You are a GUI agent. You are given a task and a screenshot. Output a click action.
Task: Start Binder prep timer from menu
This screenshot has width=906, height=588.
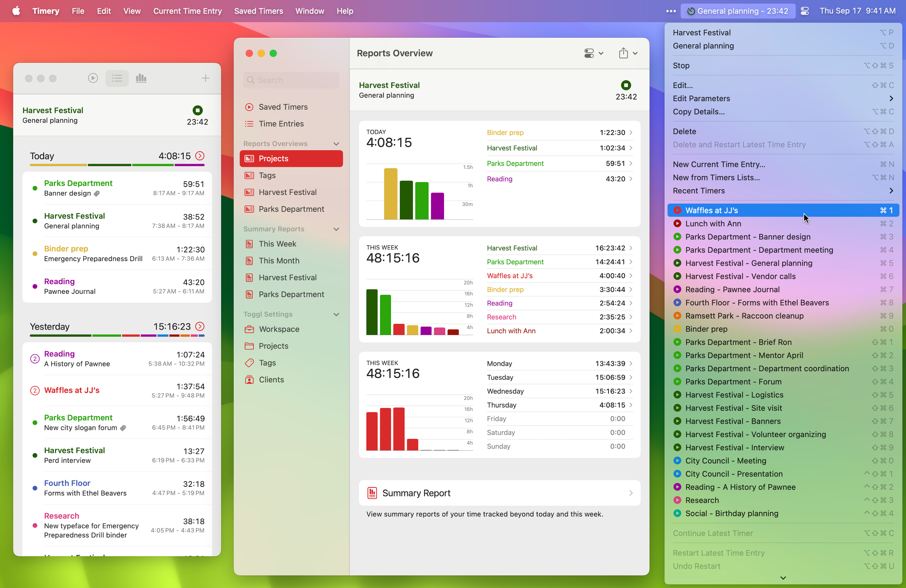[783, 329]
